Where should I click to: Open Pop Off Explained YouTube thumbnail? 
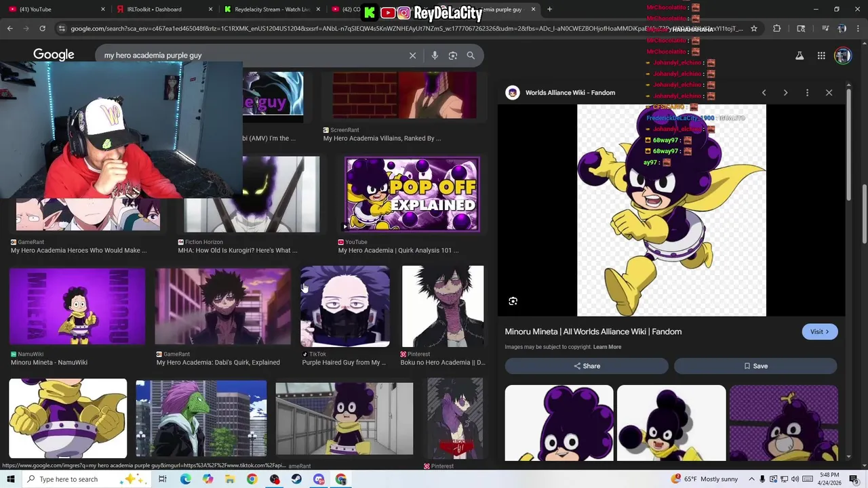pyautogui.click(x=412, y=195)
